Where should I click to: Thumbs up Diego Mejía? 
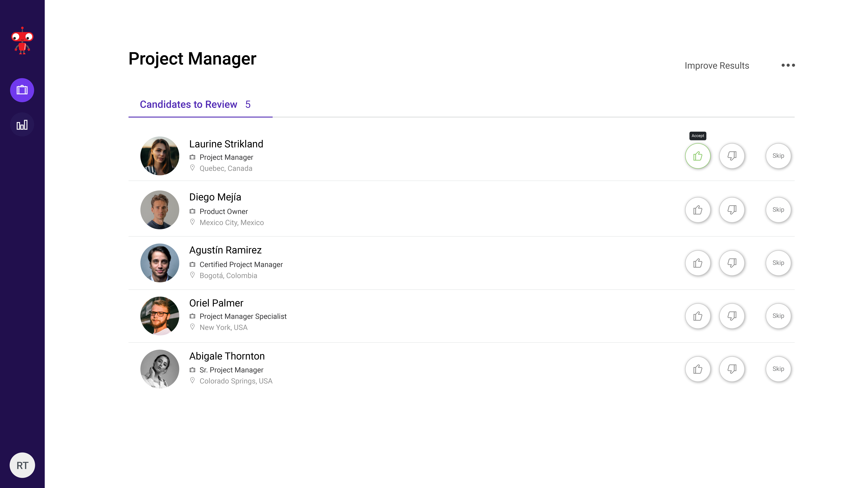698,210
